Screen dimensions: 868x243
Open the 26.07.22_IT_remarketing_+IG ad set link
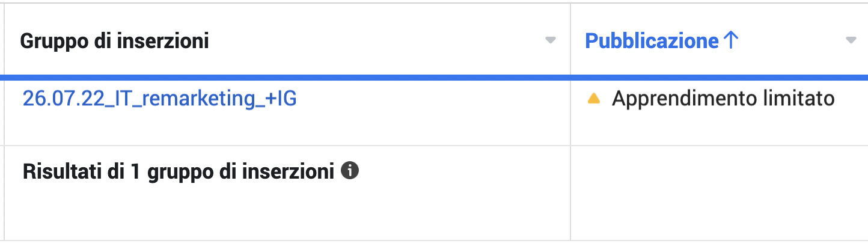tap(159, 99)
